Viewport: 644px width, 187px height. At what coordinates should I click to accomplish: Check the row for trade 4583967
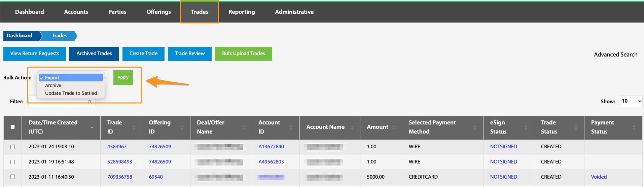pos(13,147)
